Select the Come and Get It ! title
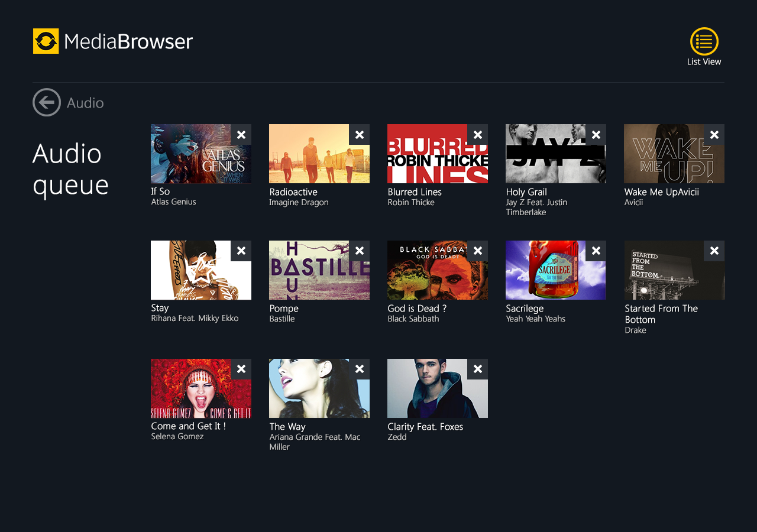 click(188, 426)
